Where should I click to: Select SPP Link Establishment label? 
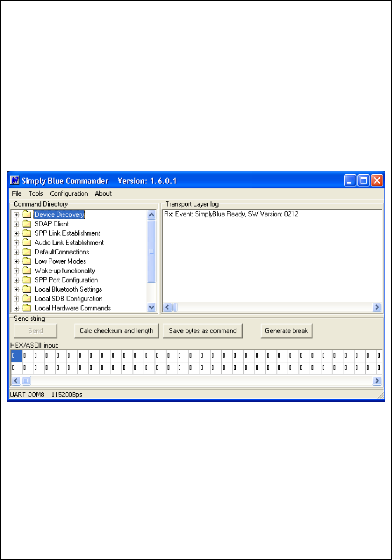68,233
